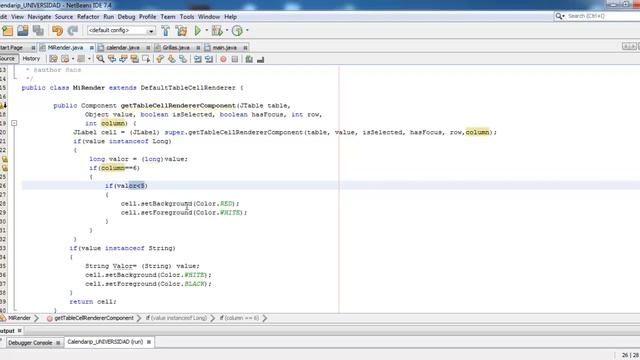Screen dimensions: 640x360
Task: Open the Refactor menu
Action: (x=88, y=17)
